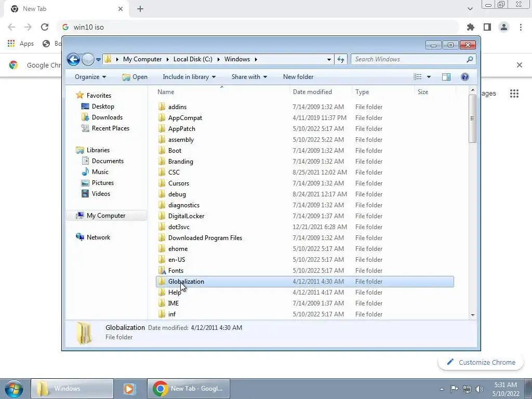This screenshot has height=399, width=532.
Task: Click Open in the Explorer toolbar
Action: [x=135, y=77]
